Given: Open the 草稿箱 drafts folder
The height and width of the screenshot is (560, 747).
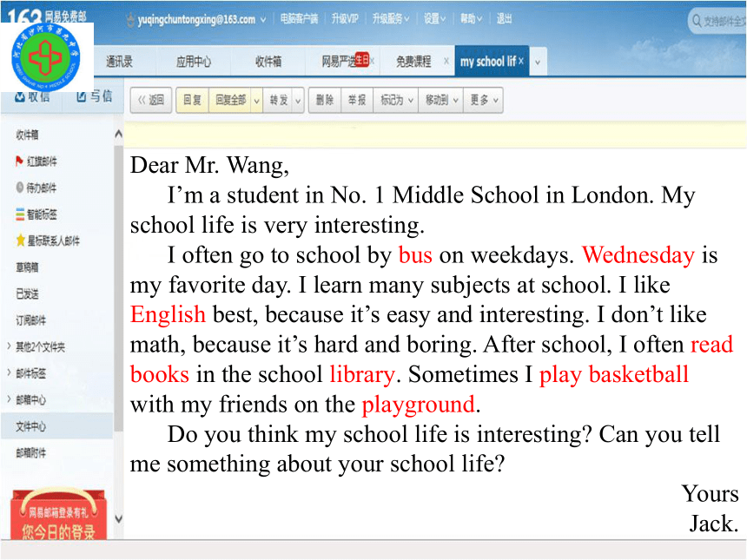Looking at the screenshot, I should coord(27,267).
